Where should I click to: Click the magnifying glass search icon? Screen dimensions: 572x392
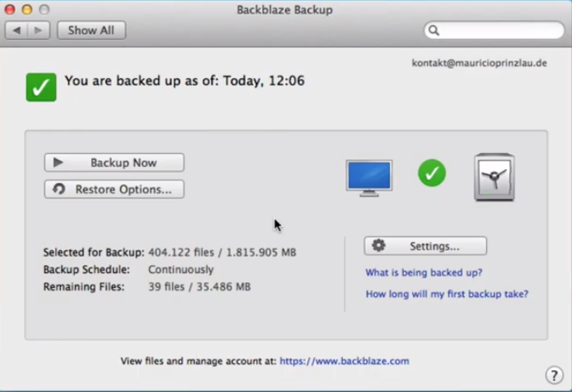(434, 30)
